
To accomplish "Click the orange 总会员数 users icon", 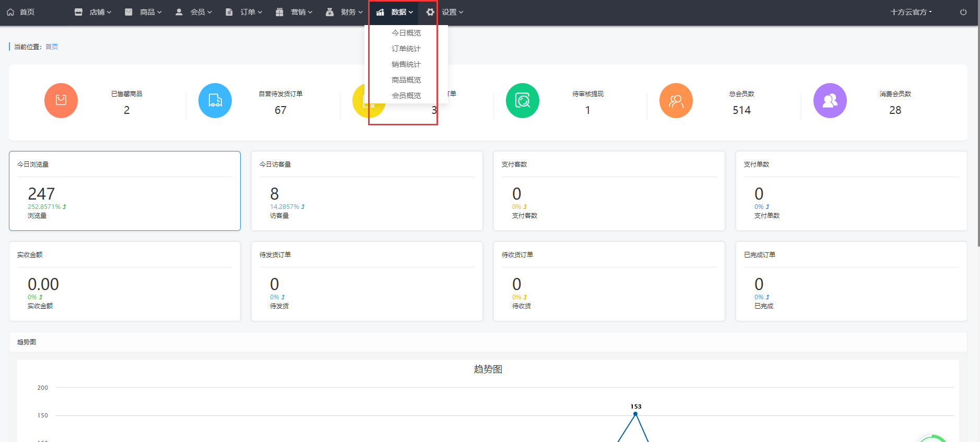I will [676, 100].
